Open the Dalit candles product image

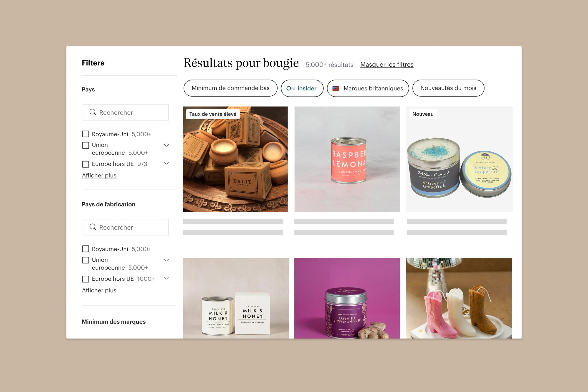(235, 159)
